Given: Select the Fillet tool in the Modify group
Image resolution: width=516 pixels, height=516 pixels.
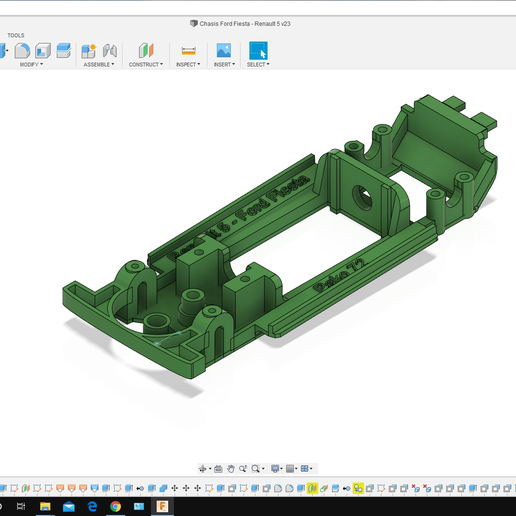Looking at the screenshot, I should click(22, 51).
